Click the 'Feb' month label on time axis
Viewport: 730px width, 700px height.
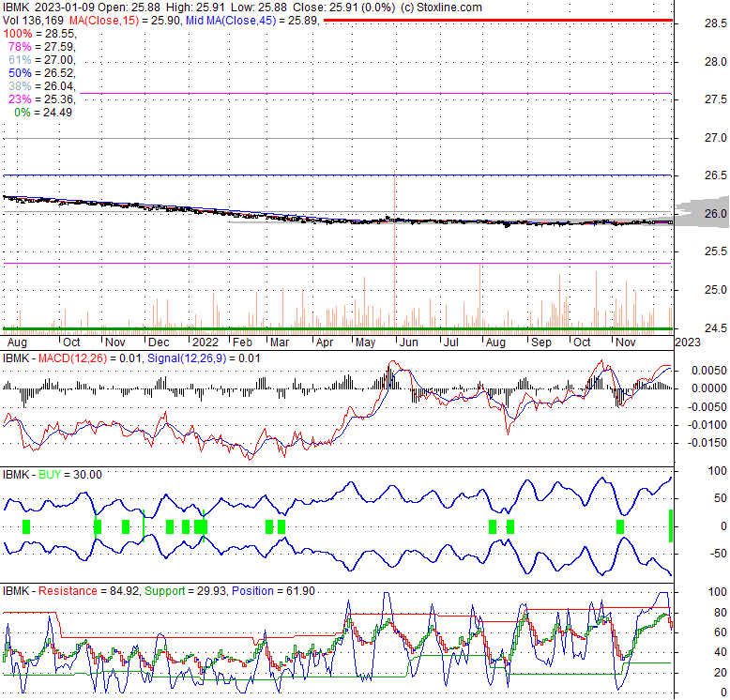click(242, 342)
